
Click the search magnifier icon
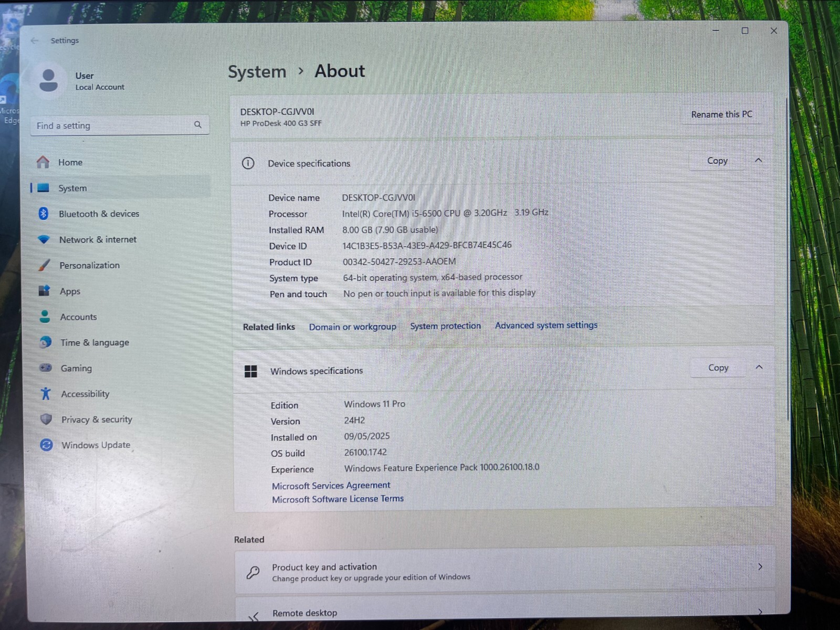198,124
